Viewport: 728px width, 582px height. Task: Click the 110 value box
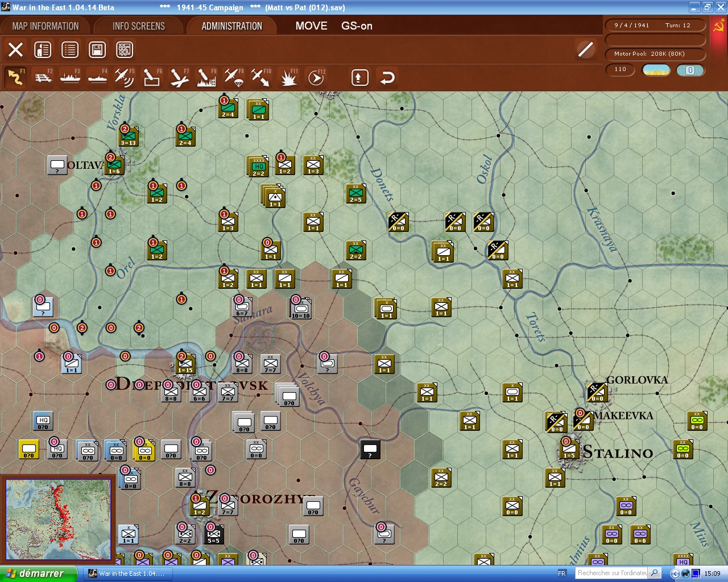point(621,70)
